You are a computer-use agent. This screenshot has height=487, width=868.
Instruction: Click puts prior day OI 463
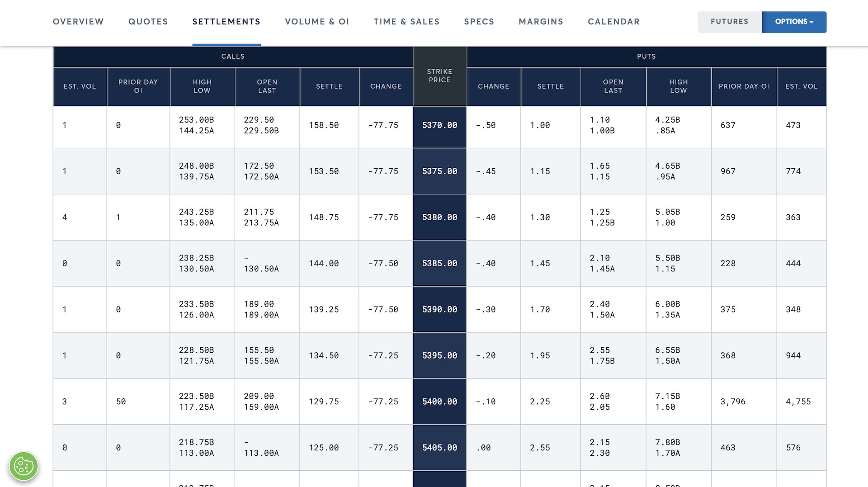click(728, 448)
